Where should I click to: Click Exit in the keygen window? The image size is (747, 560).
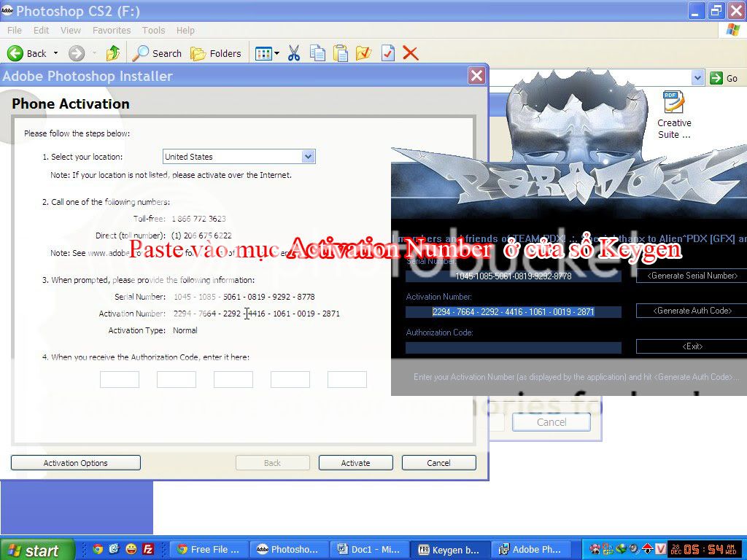(692, 346)
